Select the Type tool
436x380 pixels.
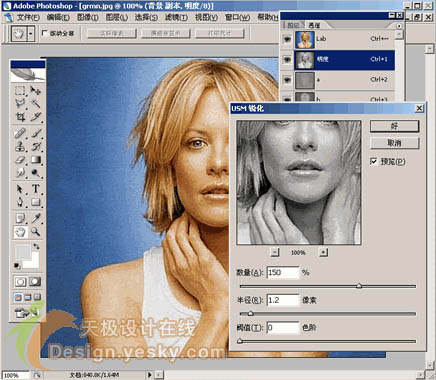tap(36, 189)
